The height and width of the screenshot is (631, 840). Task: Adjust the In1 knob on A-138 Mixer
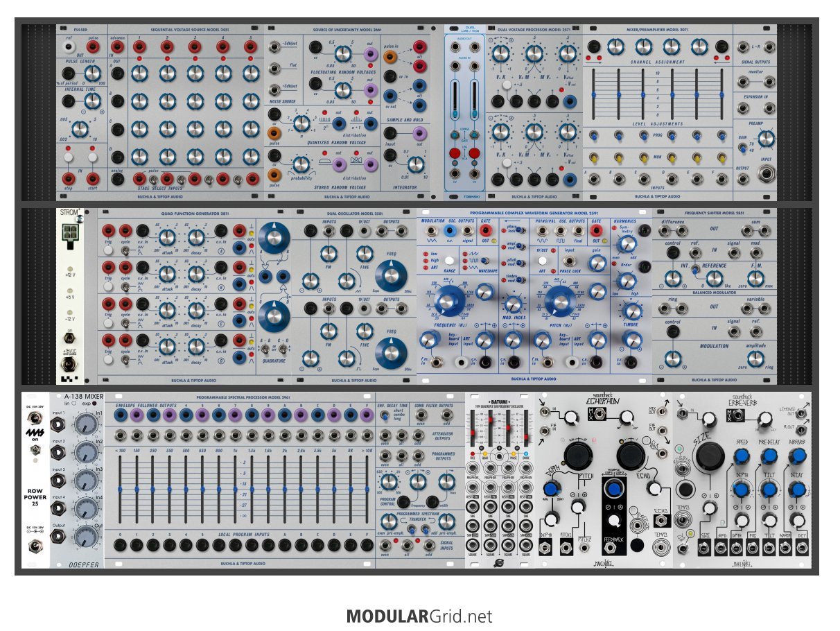point(85,425)
